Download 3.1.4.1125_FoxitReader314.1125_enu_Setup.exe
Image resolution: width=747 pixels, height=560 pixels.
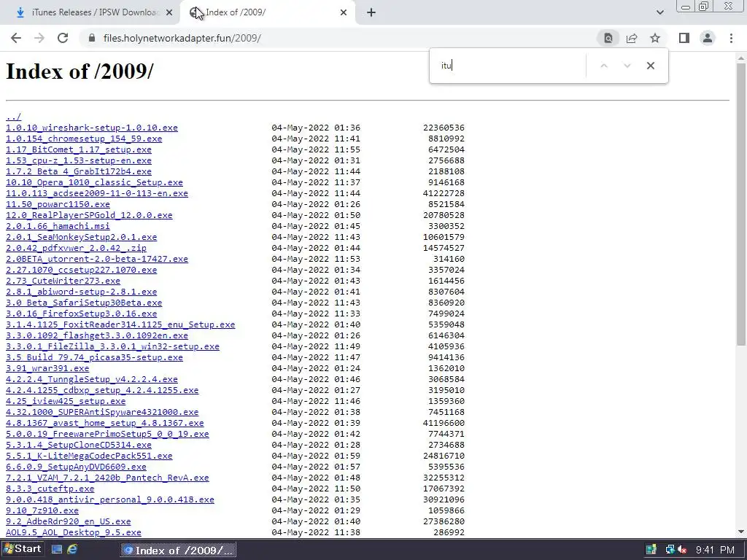point(120,324)
